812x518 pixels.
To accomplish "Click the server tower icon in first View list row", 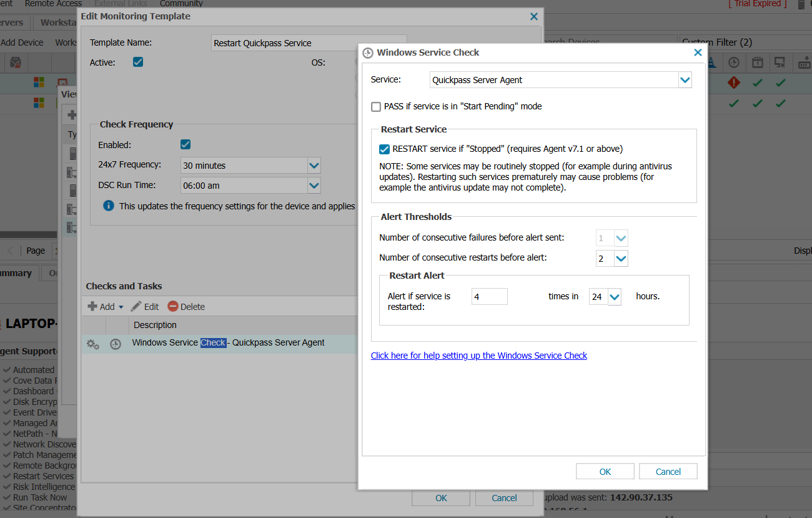I will pyautogui.click(x=72, y=153).
